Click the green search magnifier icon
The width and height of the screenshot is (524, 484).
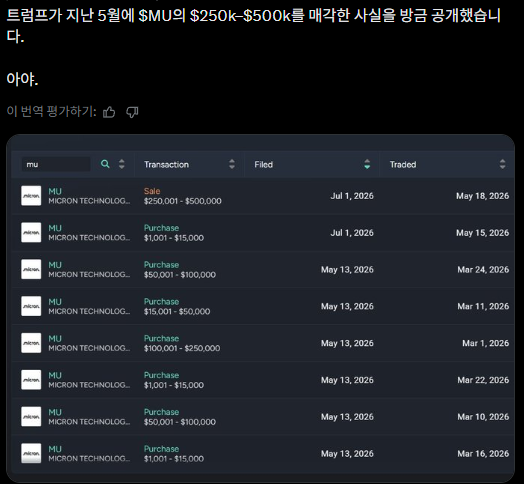tap(105, 164)
